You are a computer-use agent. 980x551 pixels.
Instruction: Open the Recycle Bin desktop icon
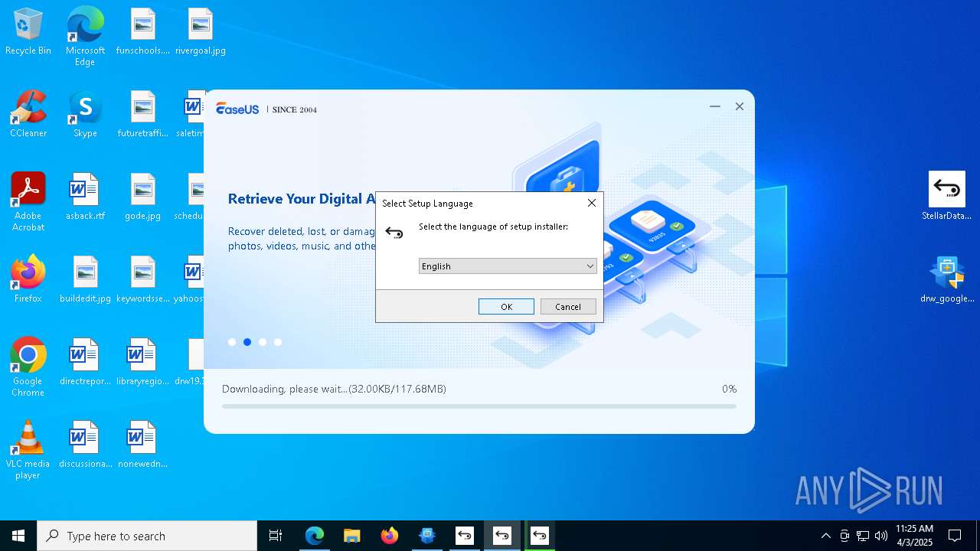[28, 32]
